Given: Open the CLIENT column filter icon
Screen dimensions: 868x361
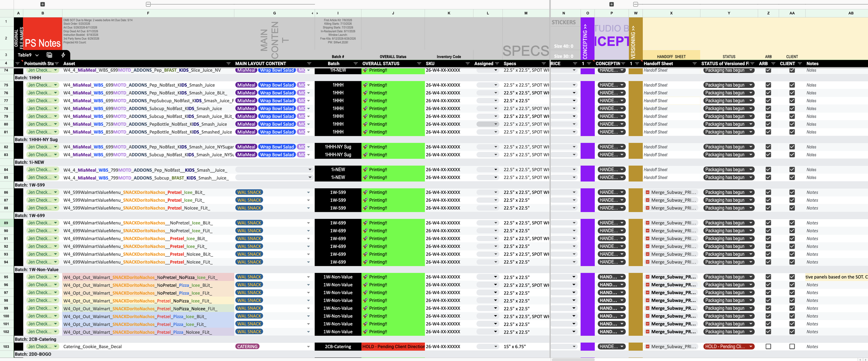Looking at the screenshot, I should click(800, 63).
